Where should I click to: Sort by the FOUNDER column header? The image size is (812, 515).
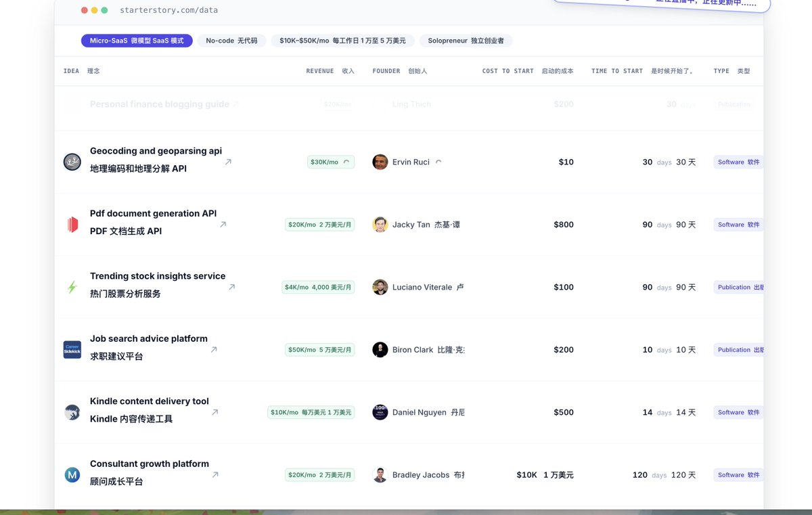pyautogui.click(x=400, y=71)
